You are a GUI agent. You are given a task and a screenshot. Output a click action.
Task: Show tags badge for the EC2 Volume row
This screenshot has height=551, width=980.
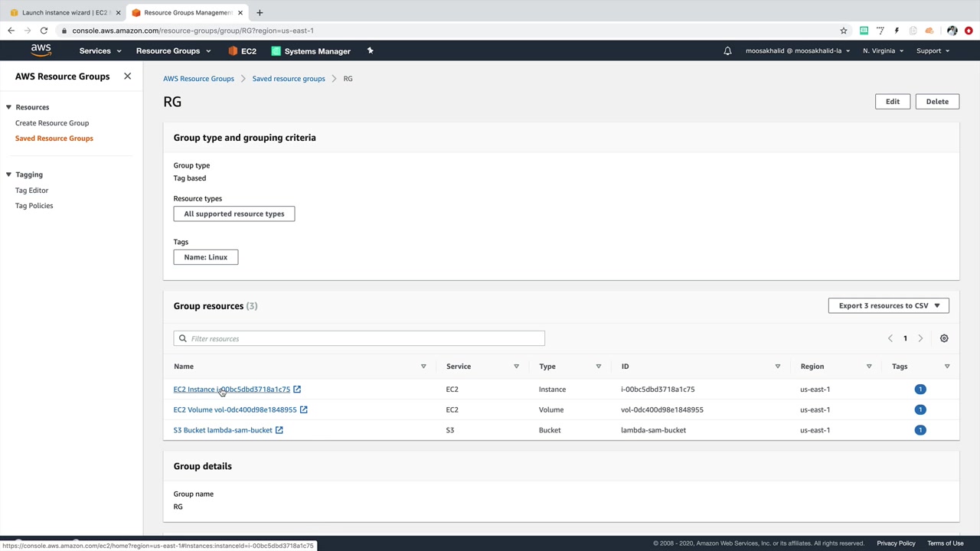pos(920,409)
